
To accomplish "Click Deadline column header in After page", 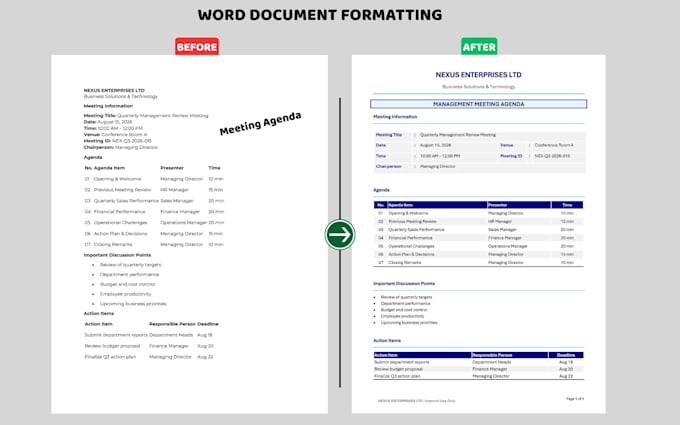I will (566, 355).
